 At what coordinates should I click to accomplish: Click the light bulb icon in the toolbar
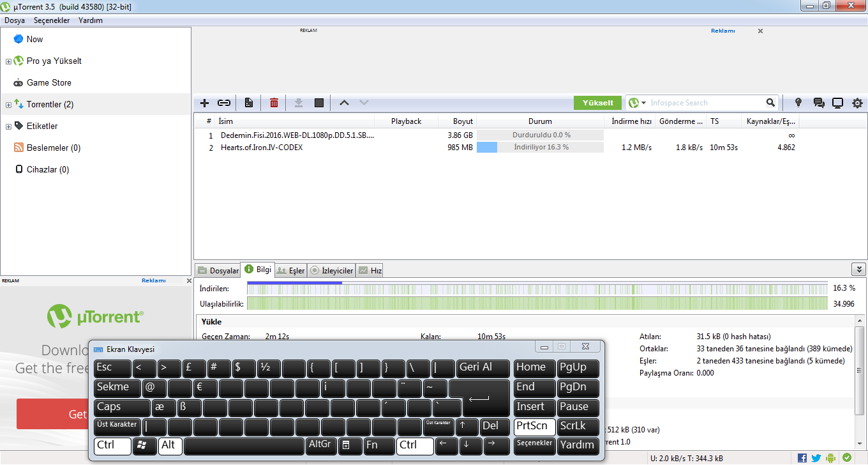(x=798, y=103)
